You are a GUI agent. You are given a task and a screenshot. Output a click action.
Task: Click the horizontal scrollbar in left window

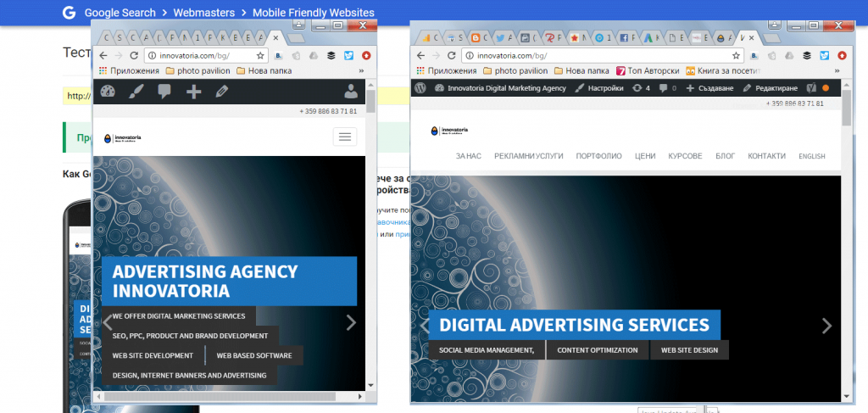[220, 396]
